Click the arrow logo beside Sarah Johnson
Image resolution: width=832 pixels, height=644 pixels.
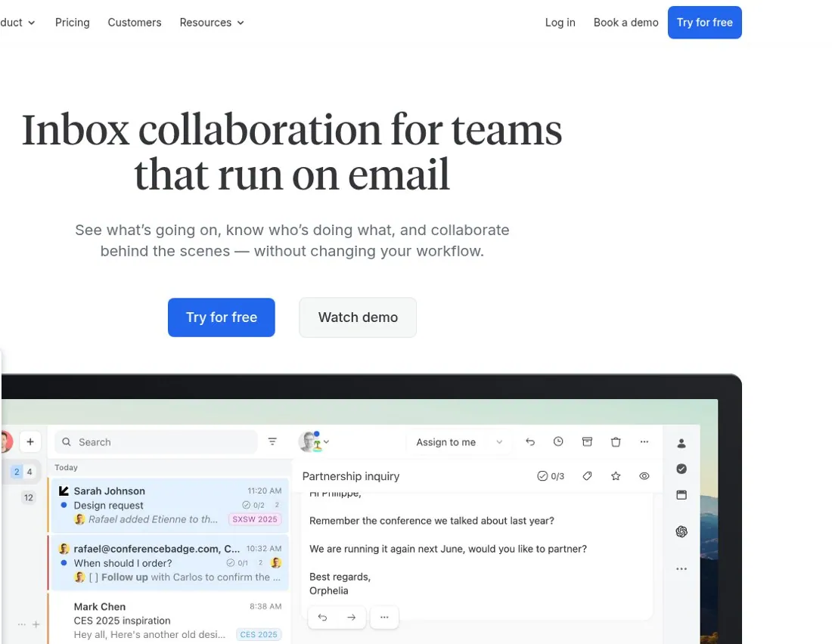tap(64, 491)
